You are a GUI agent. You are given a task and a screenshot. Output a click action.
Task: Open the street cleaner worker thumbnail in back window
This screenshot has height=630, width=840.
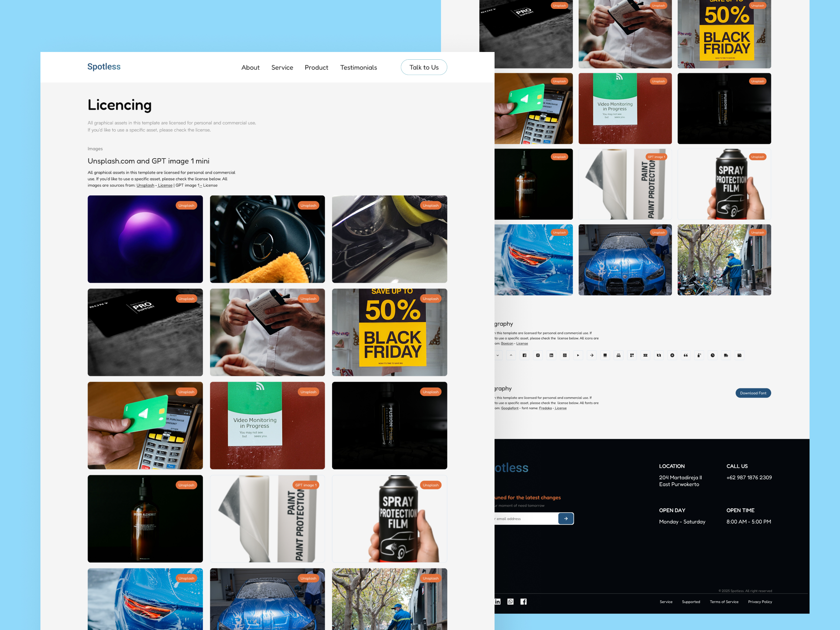724,260
